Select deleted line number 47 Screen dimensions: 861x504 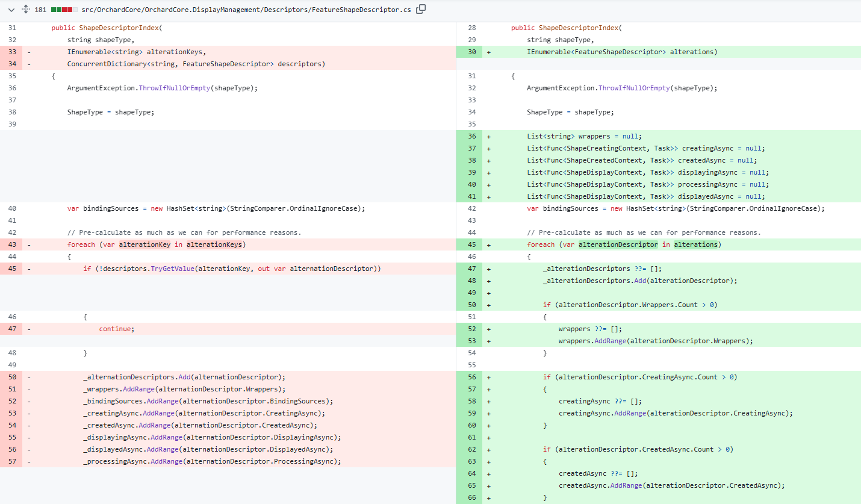(13, 329)
